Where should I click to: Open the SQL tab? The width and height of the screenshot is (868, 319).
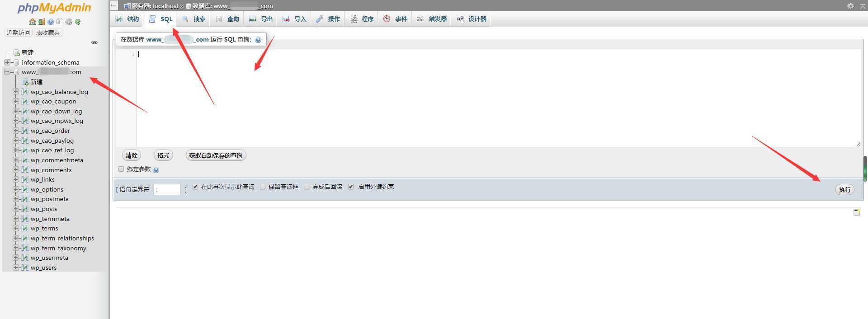pos(161,19)
